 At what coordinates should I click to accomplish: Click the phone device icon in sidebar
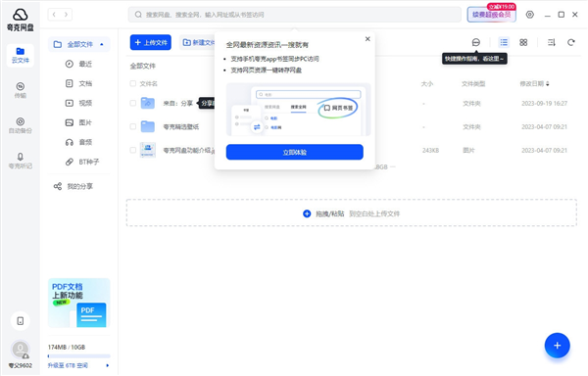21,321
